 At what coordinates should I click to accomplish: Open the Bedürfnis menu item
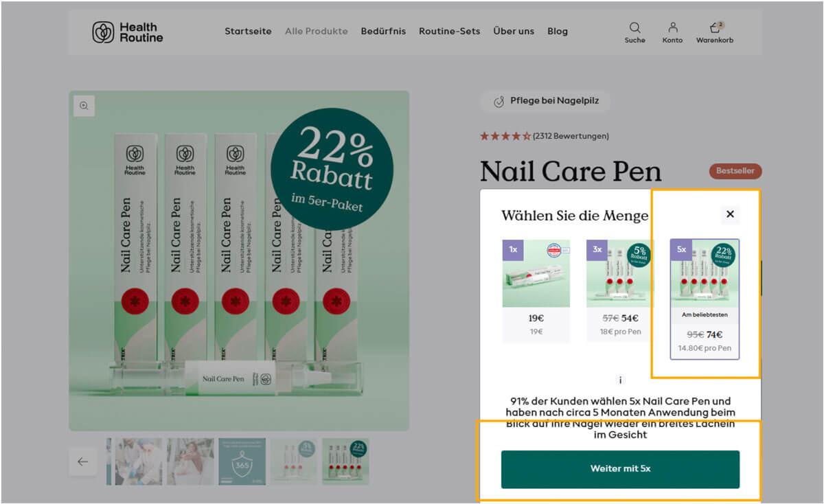click(x=383, y=32)
